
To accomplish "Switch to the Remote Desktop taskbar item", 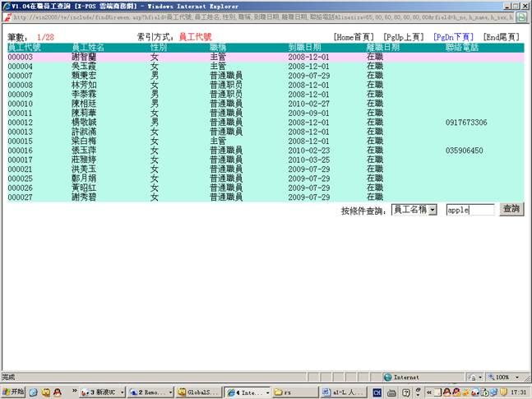I will point(149,392).
